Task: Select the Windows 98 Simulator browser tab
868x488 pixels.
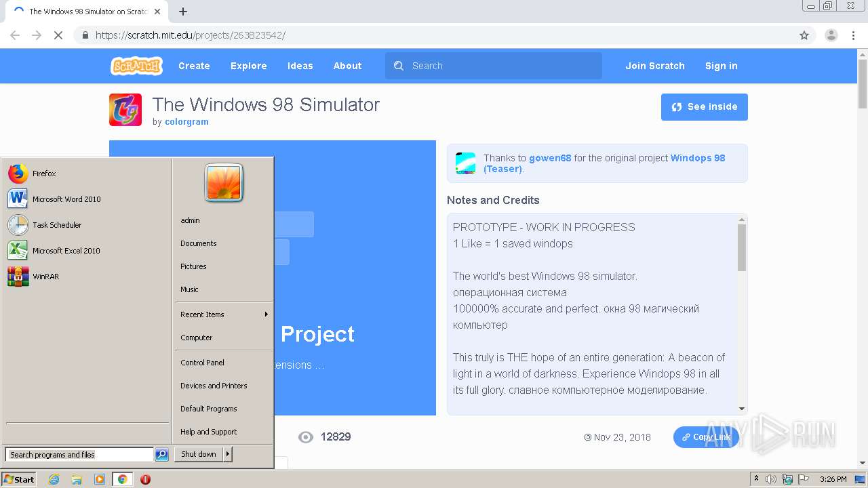Action: [x=87, y=12]
